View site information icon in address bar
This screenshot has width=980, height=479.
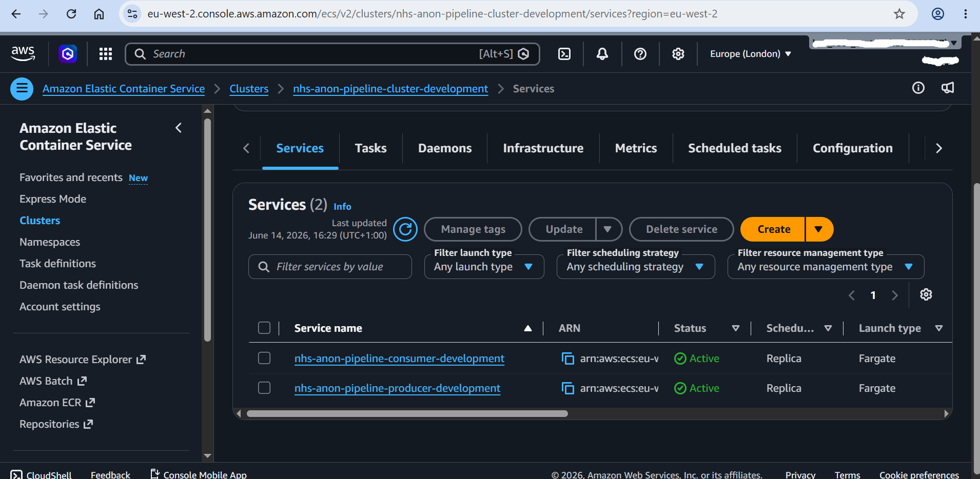pos(132,14)
